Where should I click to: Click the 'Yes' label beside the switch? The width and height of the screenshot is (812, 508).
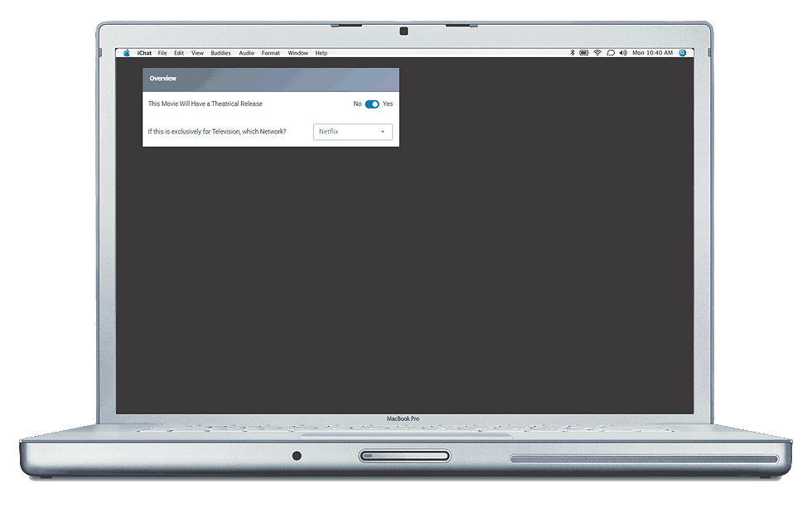[x=388, y=104]
